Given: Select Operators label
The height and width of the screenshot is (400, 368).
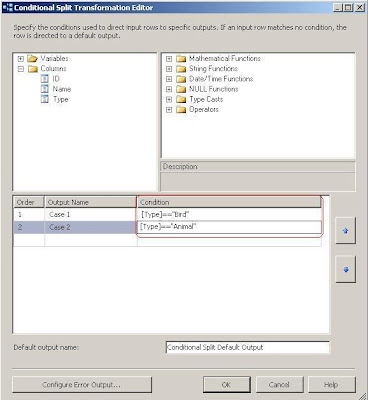Looking at the screenshot, I should point(204,109).
